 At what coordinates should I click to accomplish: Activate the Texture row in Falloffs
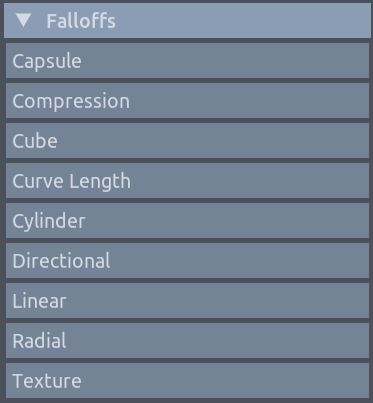click(x=187, y=381)
